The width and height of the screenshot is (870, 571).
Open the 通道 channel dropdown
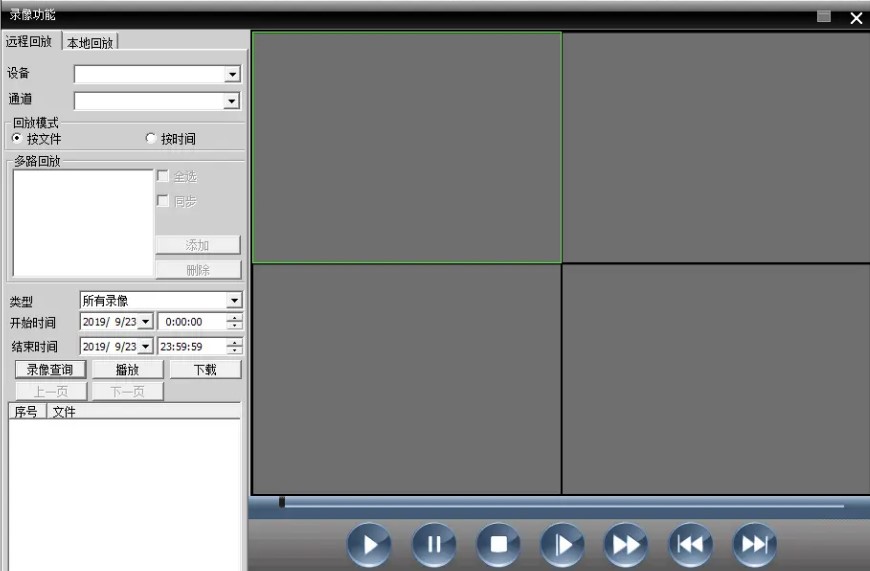click(232, 100)
